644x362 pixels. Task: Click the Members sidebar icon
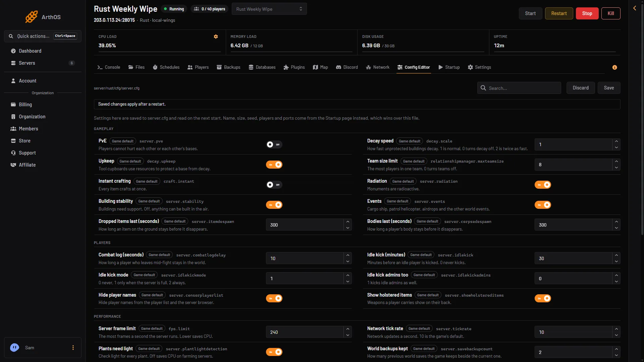click(13, 129)
